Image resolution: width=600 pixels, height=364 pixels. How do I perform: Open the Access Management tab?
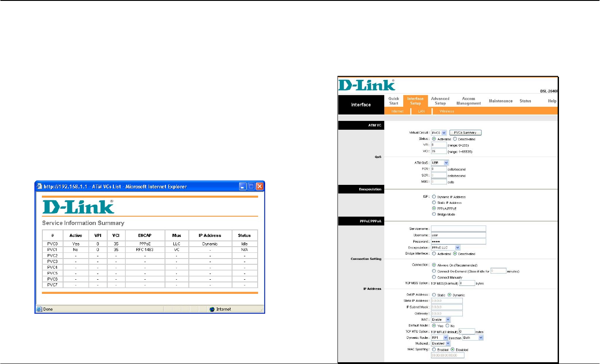pyautogui.click(x=469, y=101)
